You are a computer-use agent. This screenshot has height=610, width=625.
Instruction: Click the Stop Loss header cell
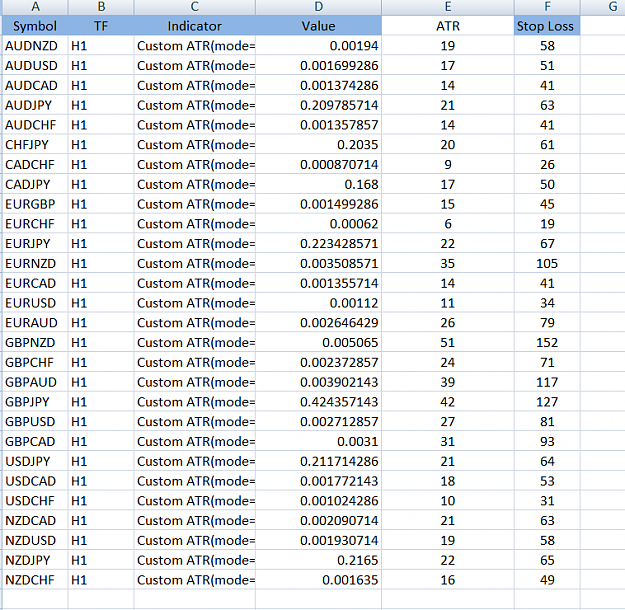(x=547, y=26)
